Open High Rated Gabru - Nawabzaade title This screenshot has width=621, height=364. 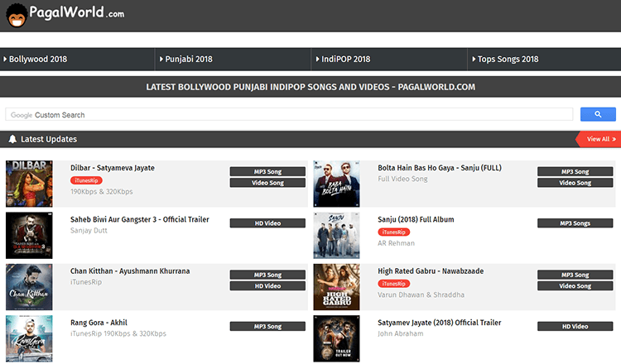tap(431, 271)
